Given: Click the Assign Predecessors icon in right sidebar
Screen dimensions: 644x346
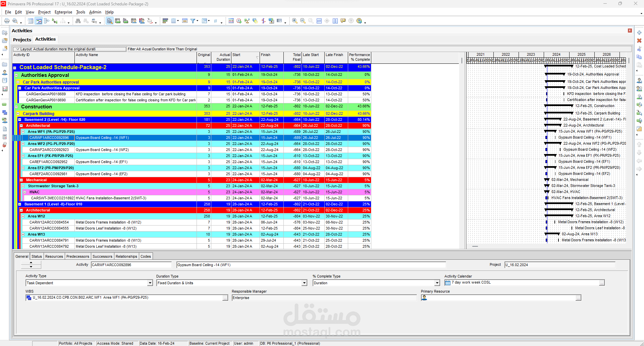Looking at the screenshot, I should 639,113.
